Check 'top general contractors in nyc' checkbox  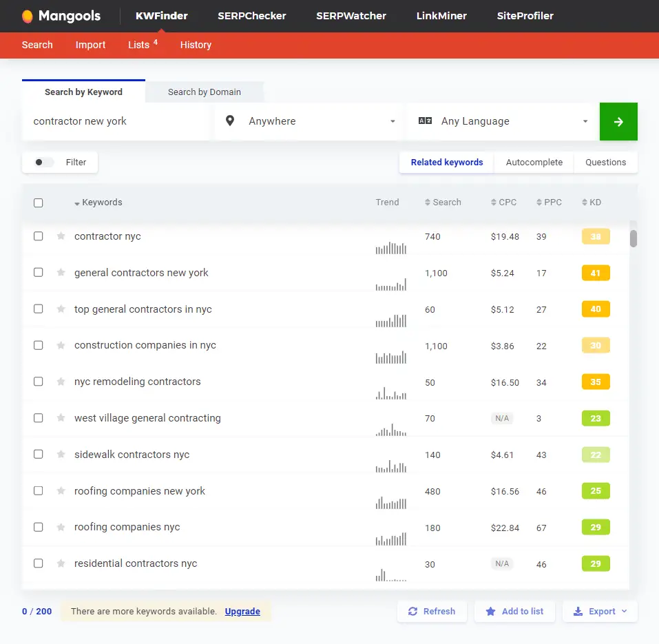tap(39, 309)
